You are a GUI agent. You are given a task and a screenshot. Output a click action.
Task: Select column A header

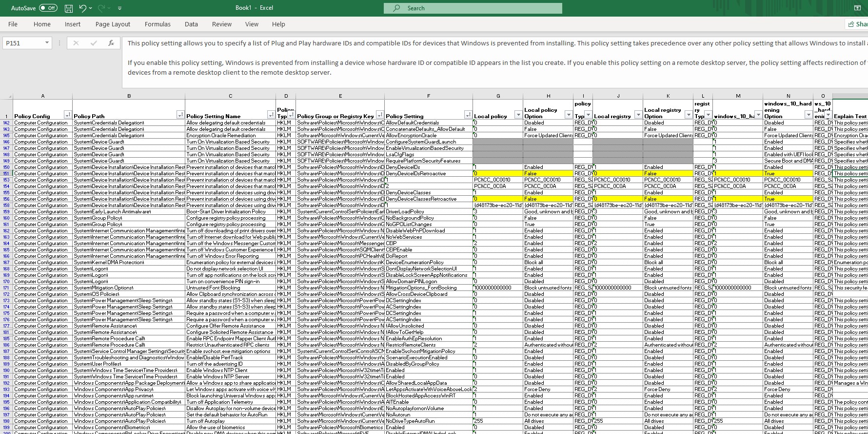pyautogui.click(x=43, y=96)
